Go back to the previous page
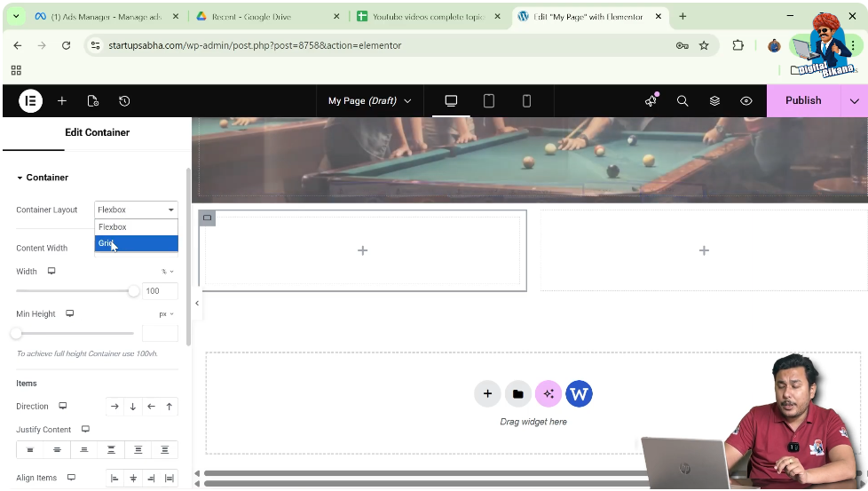 [18, 45]
